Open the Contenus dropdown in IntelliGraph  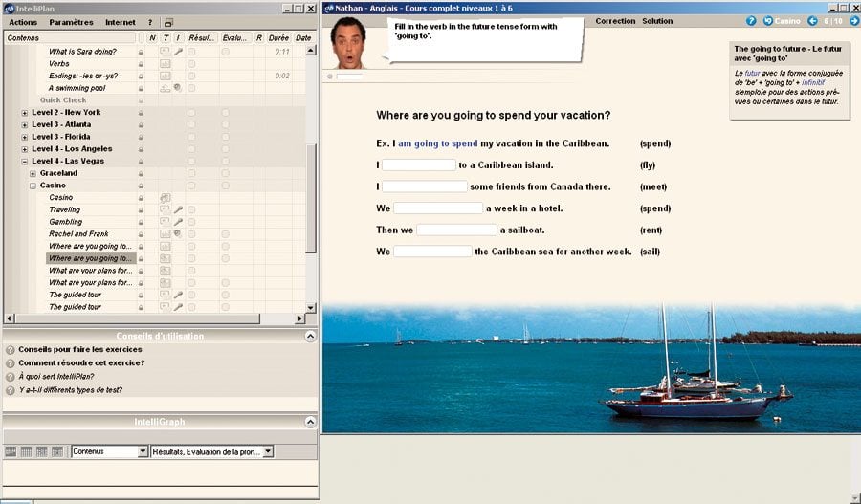pos(143,450)
